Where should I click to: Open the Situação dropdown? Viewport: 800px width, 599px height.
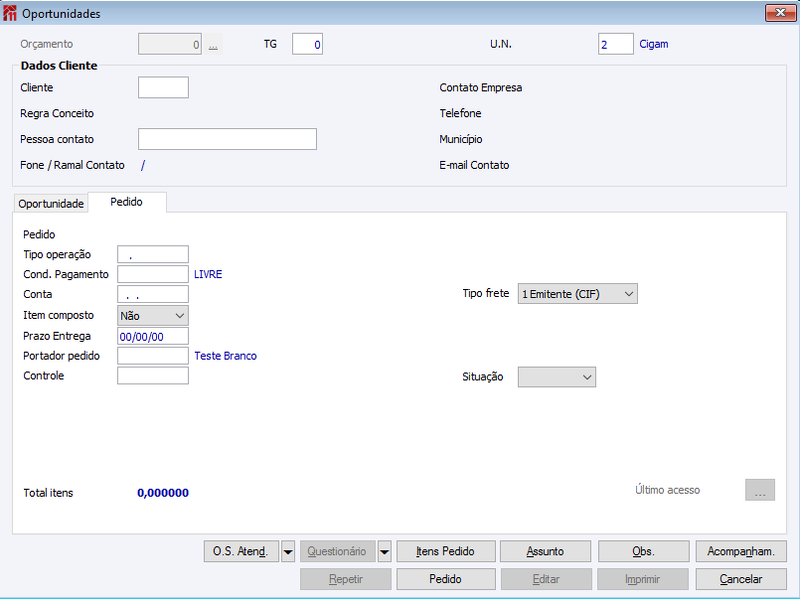[x=557, y=377]
